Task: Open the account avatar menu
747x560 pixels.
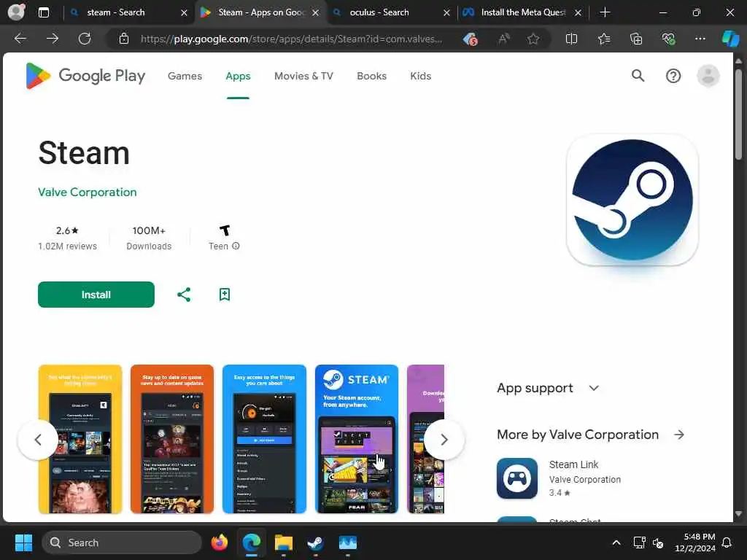Action: 708,76
